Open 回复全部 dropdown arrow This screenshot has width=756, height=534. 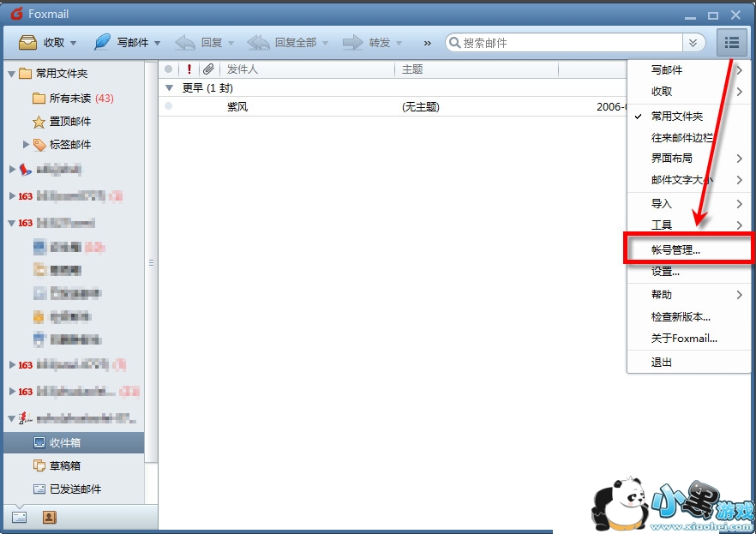325,44
